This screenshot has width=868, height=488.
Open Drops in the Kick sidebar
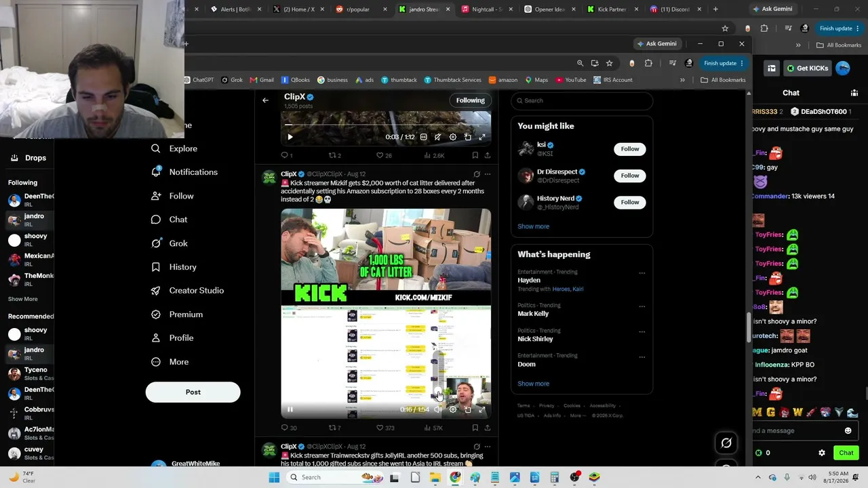point(29,158)
